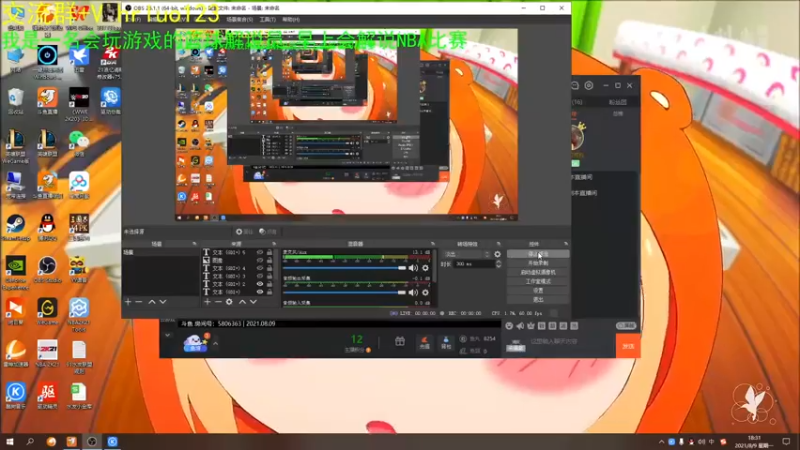Open OBS 设置 settings button
Screen dimensions: 800x450
pyautogui.click(x=538, y=291)
